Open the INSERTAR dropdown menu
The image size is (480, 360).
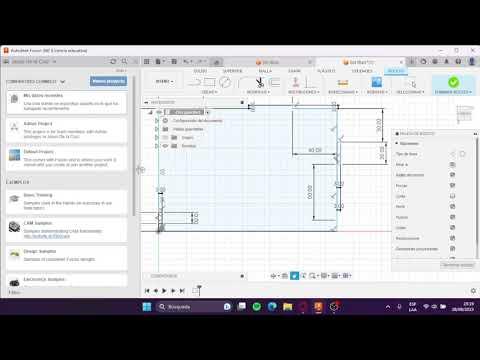(377, 92)
